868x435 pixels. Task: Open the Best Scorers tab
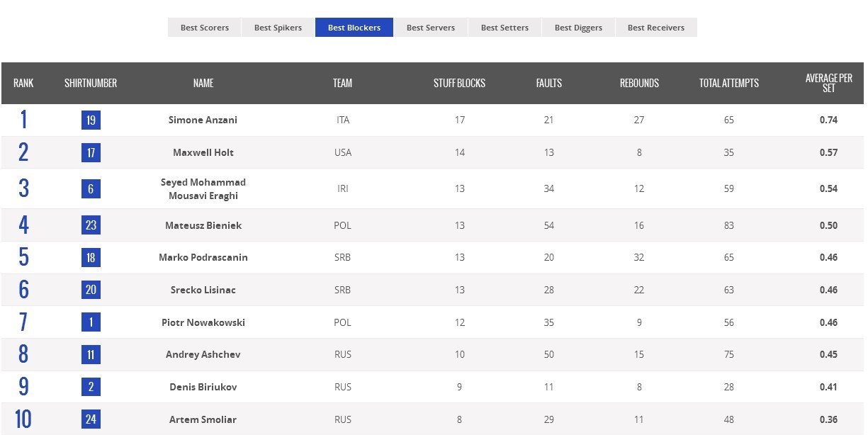(205, 28)
